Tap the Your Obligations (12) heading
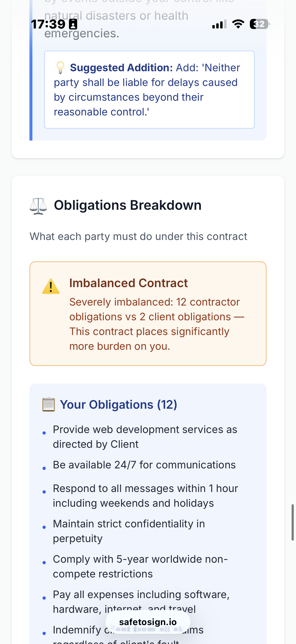Viewport: 296px width, 644px height. tap(118, 405)
